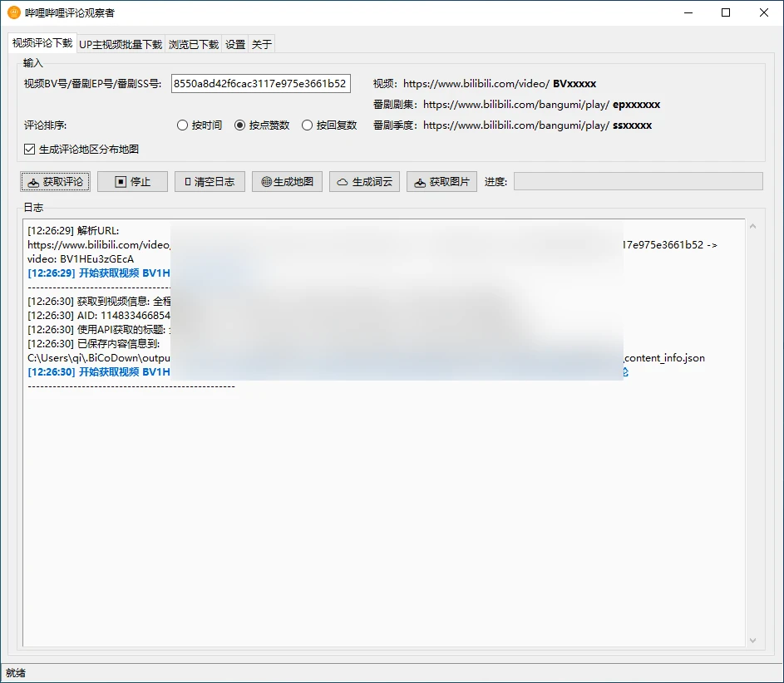
Task: Click the 视频评论下载 tab
Action: (42, 43)
